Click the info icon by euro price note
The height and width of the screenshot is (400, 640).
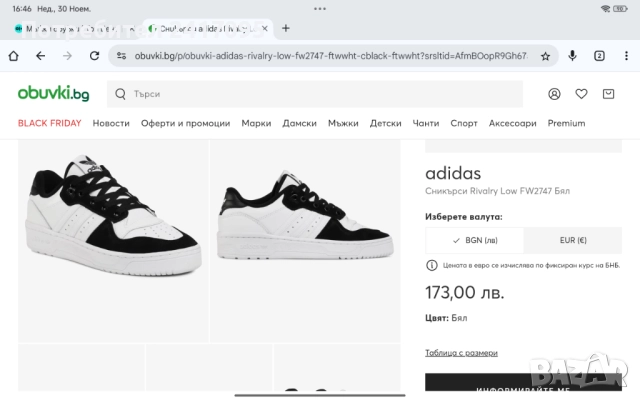(x=431, y=265)
